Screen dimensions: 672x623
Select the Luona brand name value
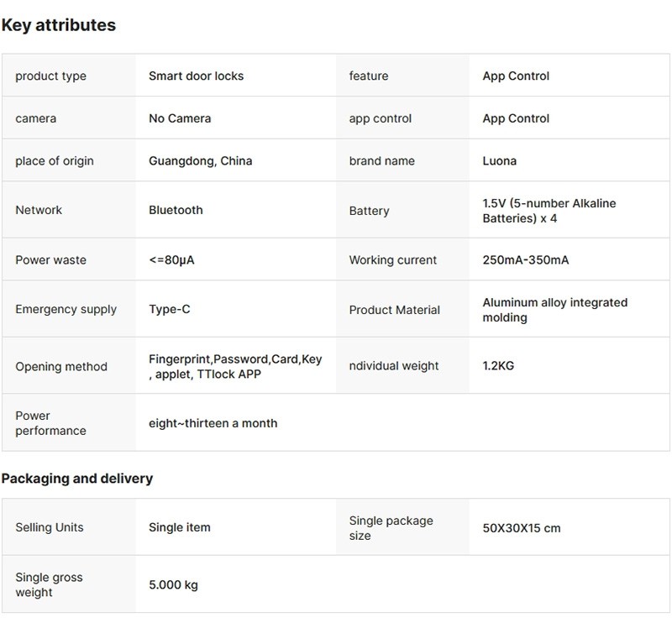[x=499, y=160]
